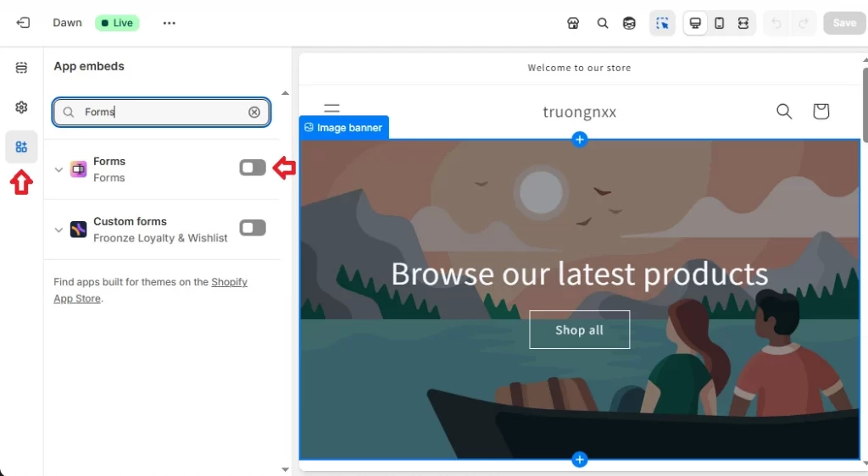Open App embeds panel in sidebar
Image resolution: width=868 pixels, height=476 pixels.
[21, 147]
